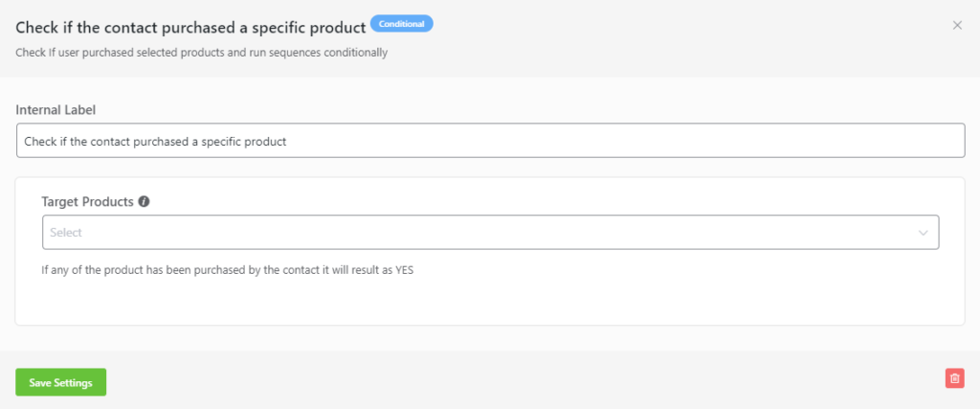
Task: Open the Target Products select box
Action: [x=491, y=233]
